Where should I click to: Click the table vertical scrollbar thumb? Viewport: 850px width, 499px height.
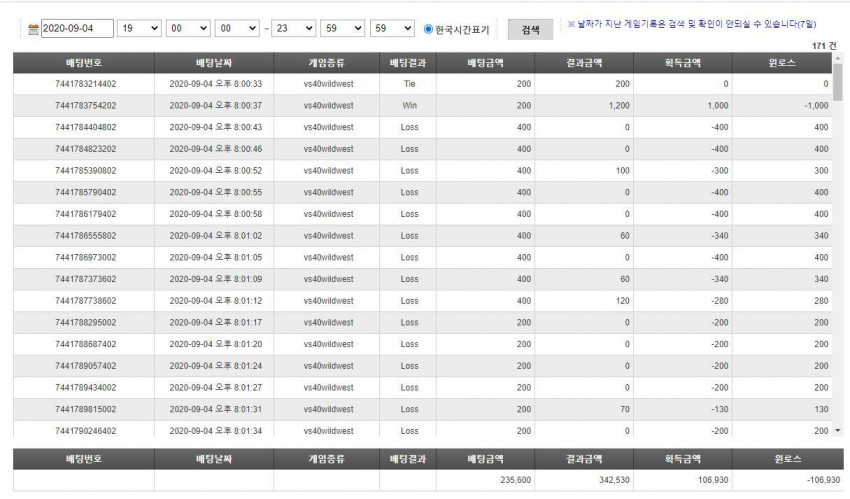pyautogui.click(x=838, y=82)
